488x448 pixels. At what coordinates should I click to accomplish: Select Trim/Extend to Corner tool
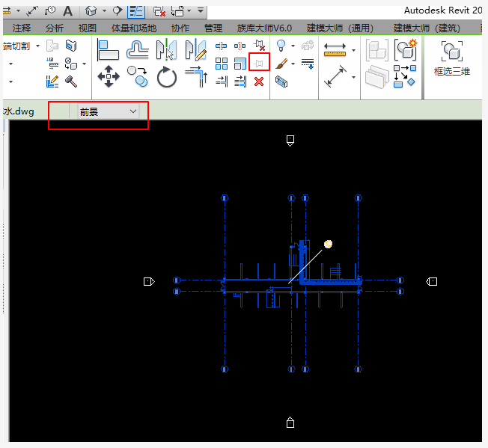pyautogui.click(x=196, y=77)
